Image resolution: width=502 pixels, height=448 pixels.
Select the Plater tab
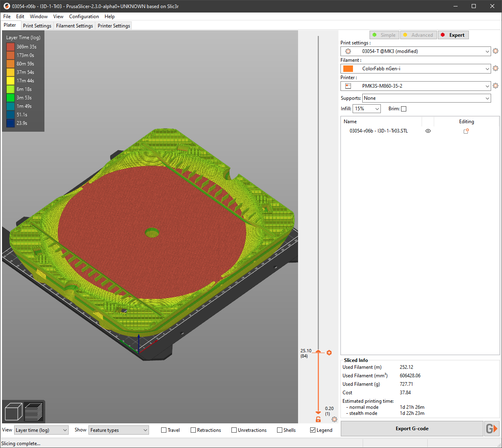tap(10, 25)
